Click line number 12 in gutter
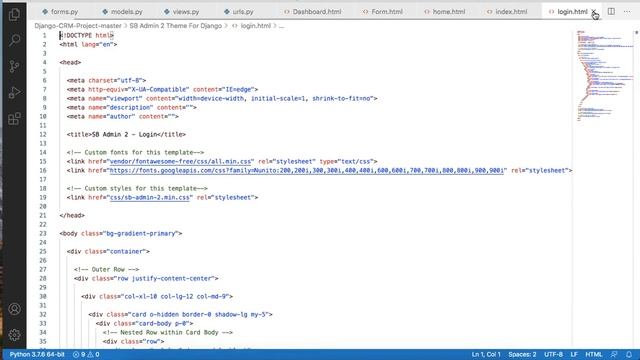 43,135
